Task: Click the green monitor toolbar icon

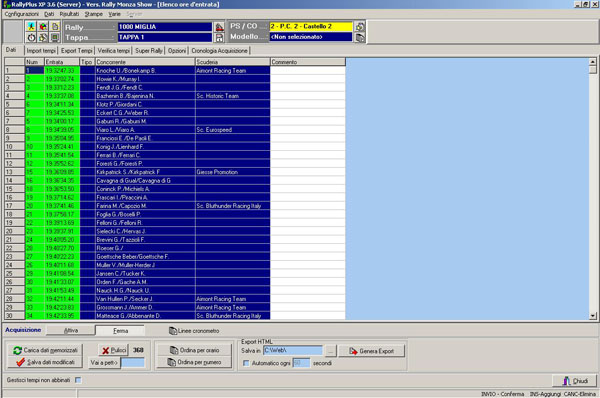Action: point(55,38)
